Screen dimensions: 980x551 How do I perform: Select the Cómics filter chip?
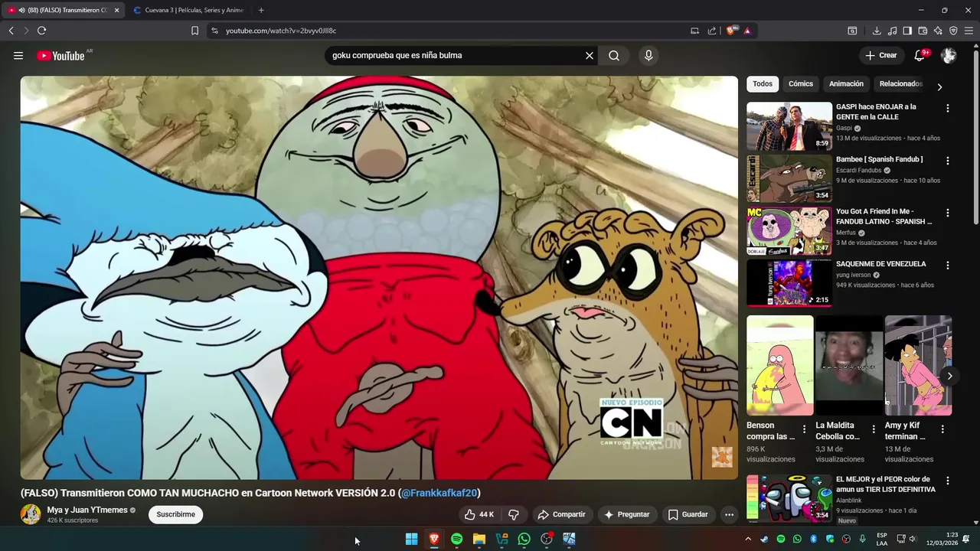[x=801, y=83]
